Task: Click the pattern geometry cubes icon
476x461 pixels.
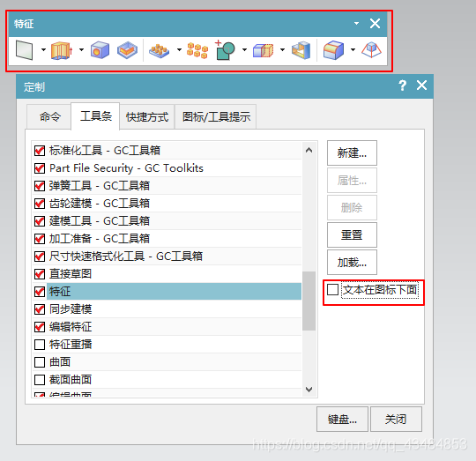Action: point(197,50)
